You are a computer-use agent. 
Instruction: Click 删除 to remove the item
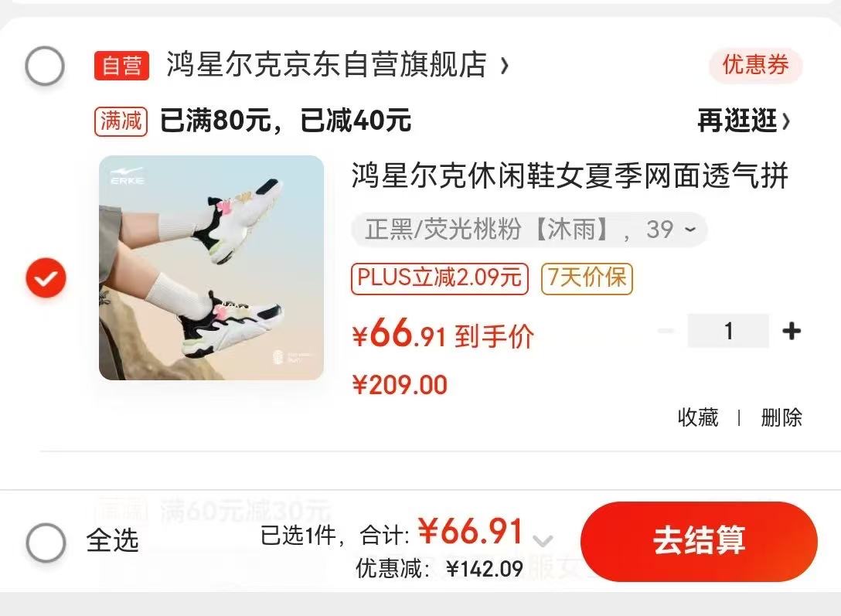(x=781, y=417)
